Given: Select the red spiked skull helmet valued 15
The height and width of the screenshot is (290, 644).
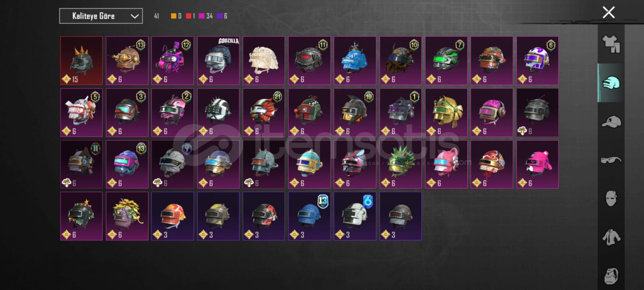Looking at the screenshot, I should pyautogui.click(x=81, y=61).
